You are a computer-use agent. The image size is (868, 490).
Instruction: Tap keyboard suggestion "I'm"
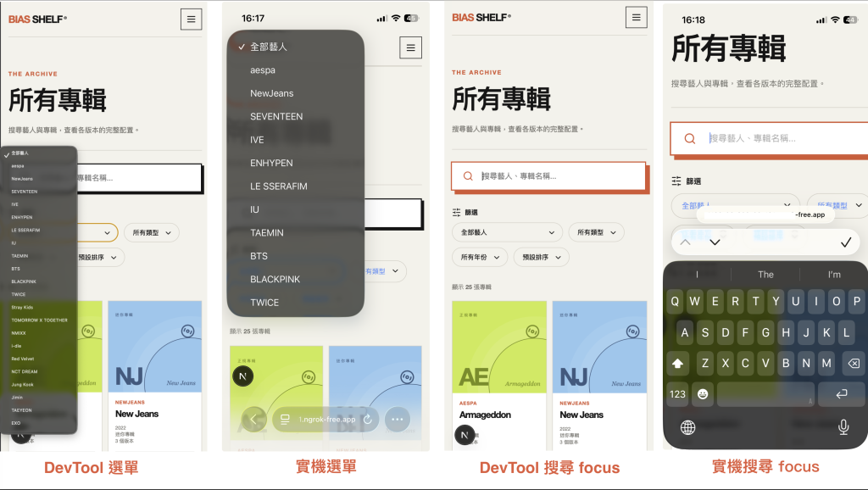click(x=834, y=275)
